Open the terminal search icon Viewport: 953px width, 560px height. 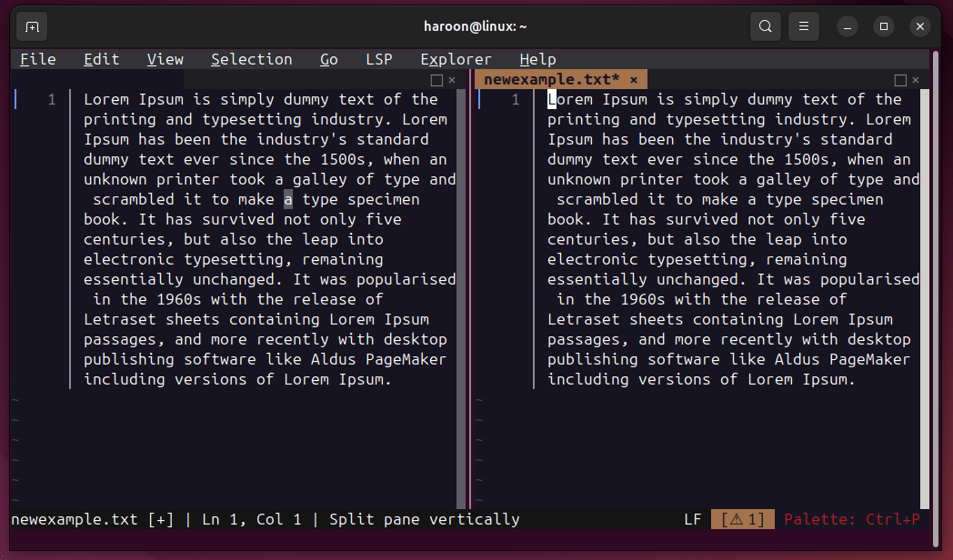pos(766,26)
